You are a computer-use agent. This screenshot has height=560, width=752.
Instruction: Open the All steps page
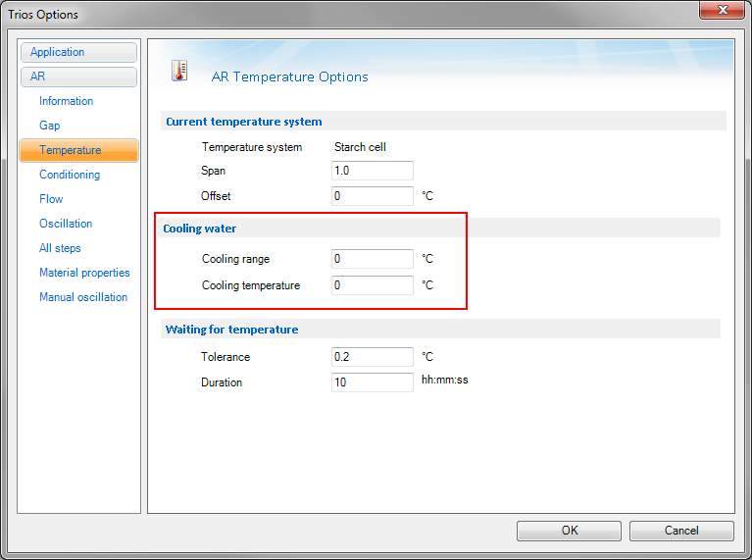click(60, 248)
